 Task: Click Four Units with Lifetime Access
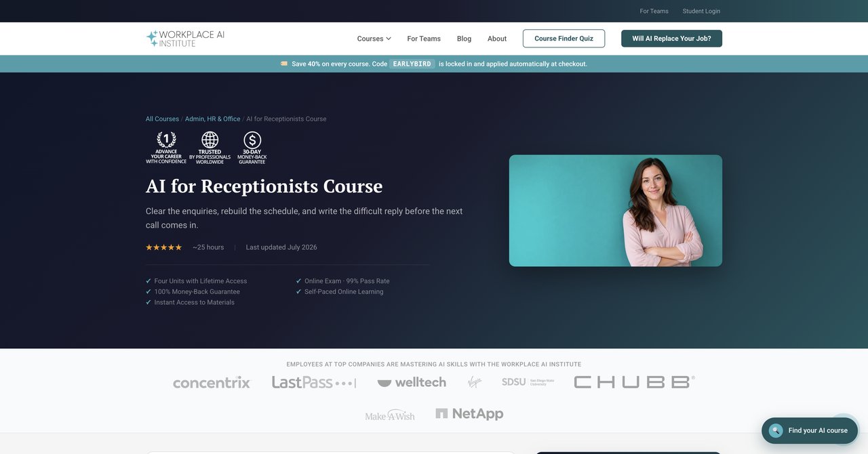click(201, 281)
